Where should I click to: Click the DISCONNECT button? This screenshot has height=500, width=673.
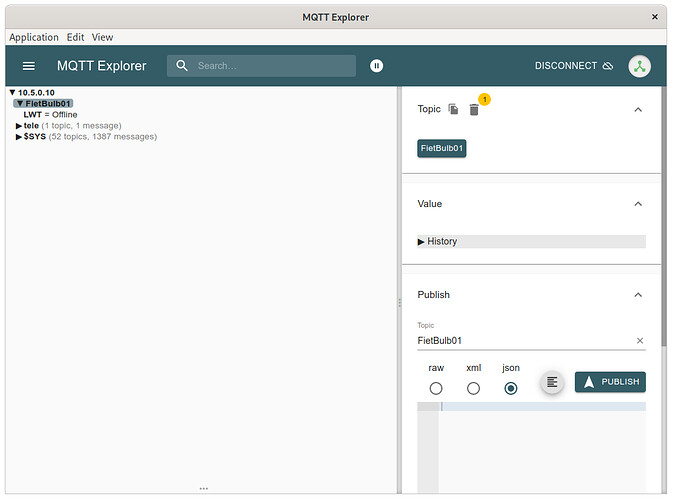coord(573,66)
